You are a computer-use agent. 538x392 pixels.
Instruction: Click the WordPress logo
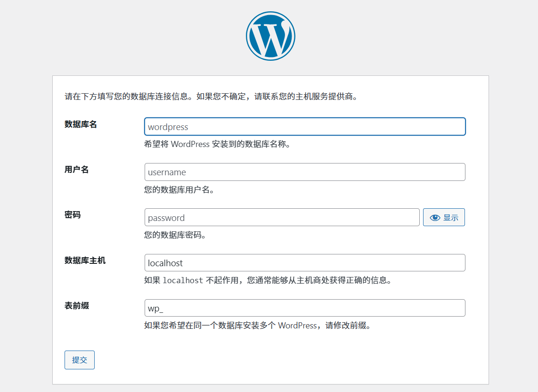pyautogui.click(x=270, y=36)
